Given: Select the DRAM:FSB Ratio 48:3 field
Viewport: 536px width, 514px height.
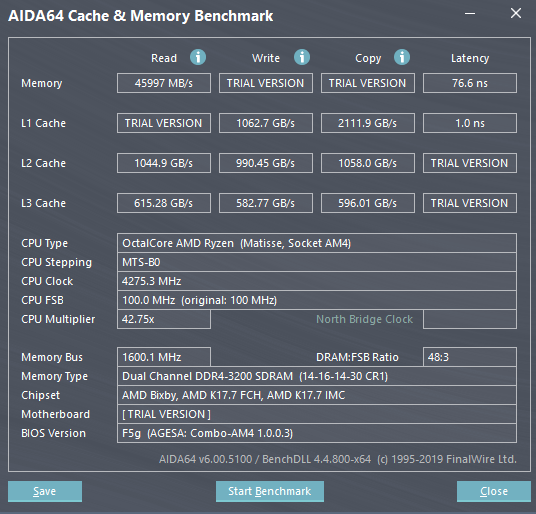Looking at the screenshot, I should (470, 357).
